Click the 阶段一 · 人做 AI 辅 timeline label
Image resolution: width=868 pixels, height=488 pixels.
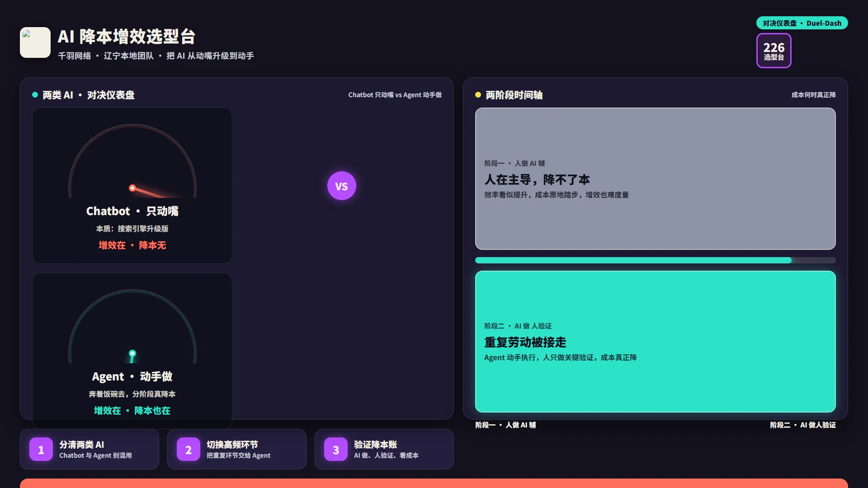(x=505, y=425)
